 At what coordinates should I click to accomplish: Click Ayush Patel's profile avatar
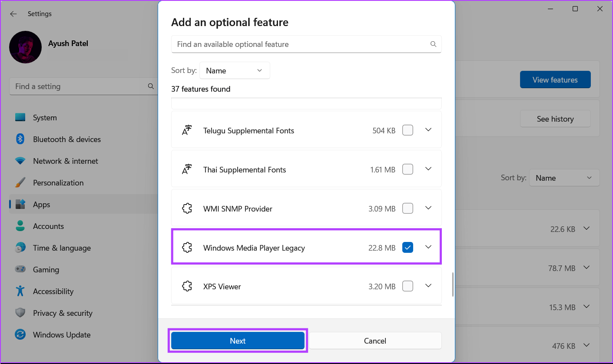25,47
